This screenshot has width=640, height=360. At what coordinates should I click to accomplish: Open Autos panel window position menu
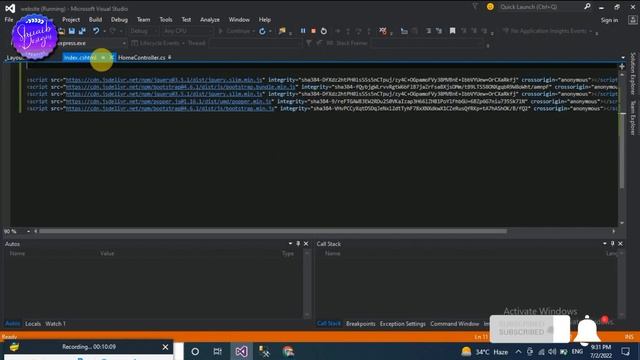(290, 244)
